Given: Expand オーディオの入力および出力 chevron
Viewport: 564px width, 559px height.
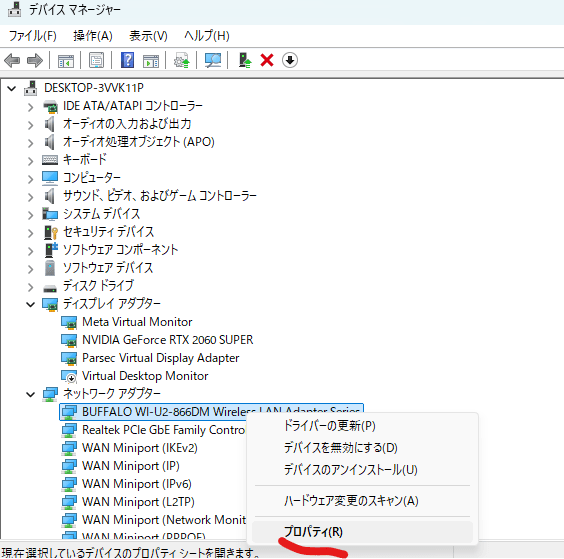Looking at the screenshot, I should [31, 125].
